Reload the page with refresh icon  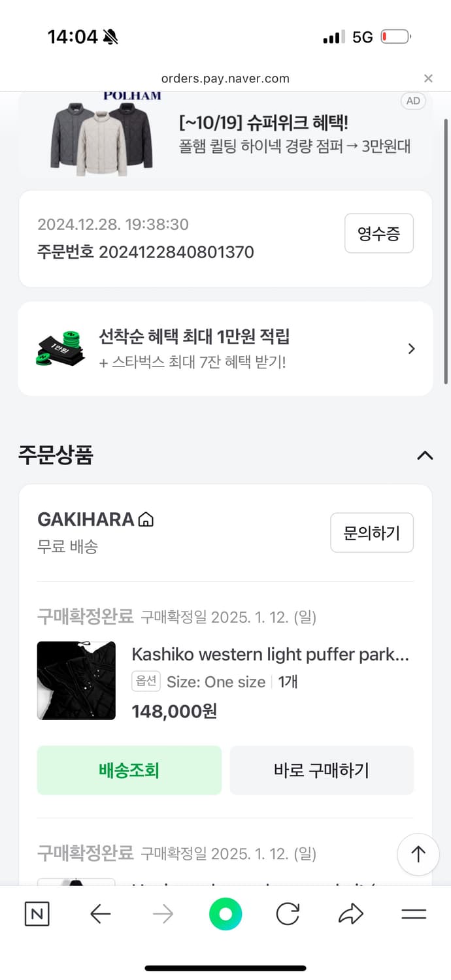click(x=288, y=915)
